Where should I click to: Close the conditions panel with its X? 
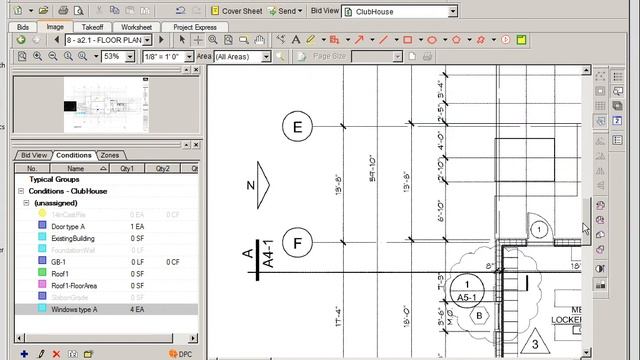pyautogui.click(x=196, y=145)
